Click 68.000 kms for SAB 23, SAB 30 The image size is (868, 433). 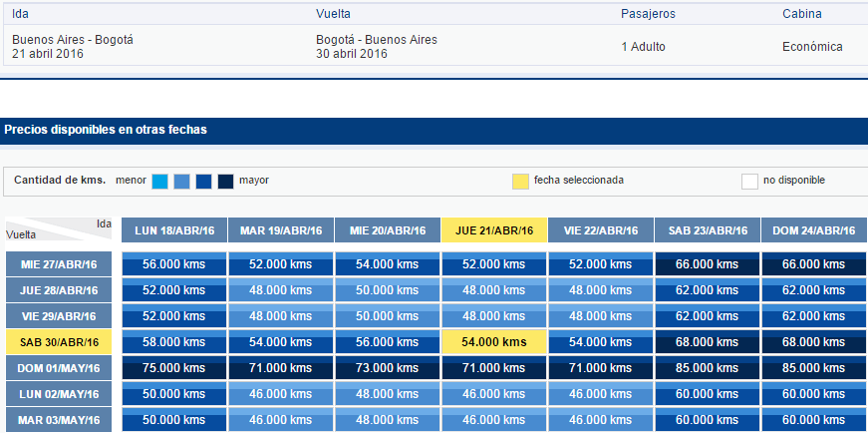point(708,342)
